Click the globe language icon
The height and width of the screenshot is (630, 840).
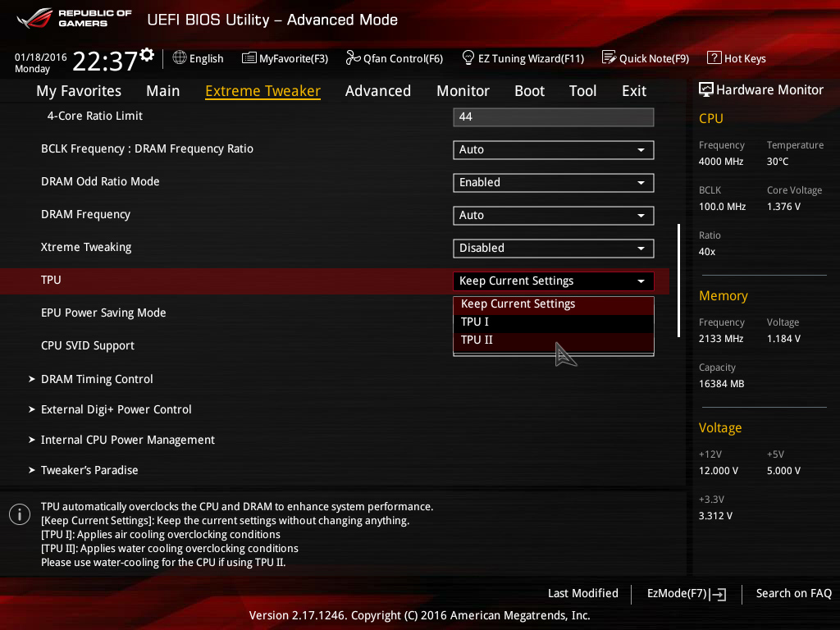click(180, 57)
